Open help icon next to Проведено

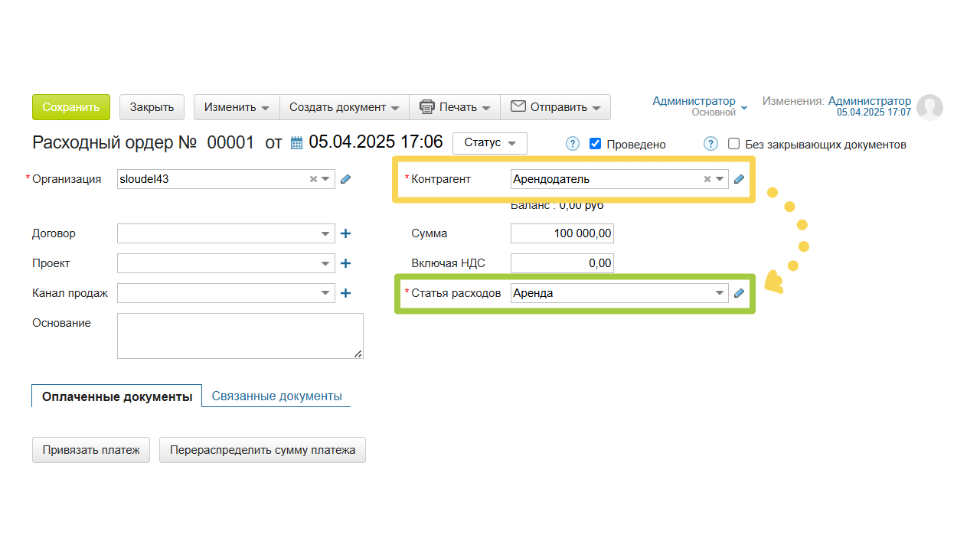click(572, 144)
